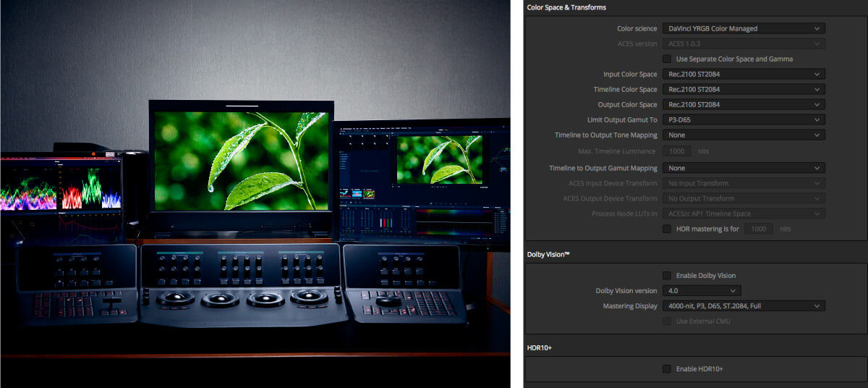
Task: Tick the HDR mastering is for checkbox
Action: point(667,229)
